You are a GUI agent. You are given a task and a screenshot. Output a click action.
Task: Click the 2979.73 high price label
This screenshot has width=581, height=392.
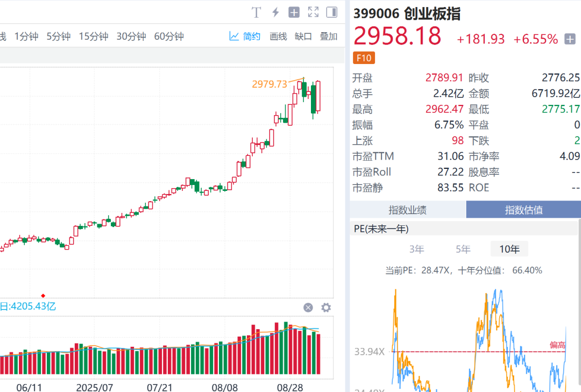click(x=270, y=84)
